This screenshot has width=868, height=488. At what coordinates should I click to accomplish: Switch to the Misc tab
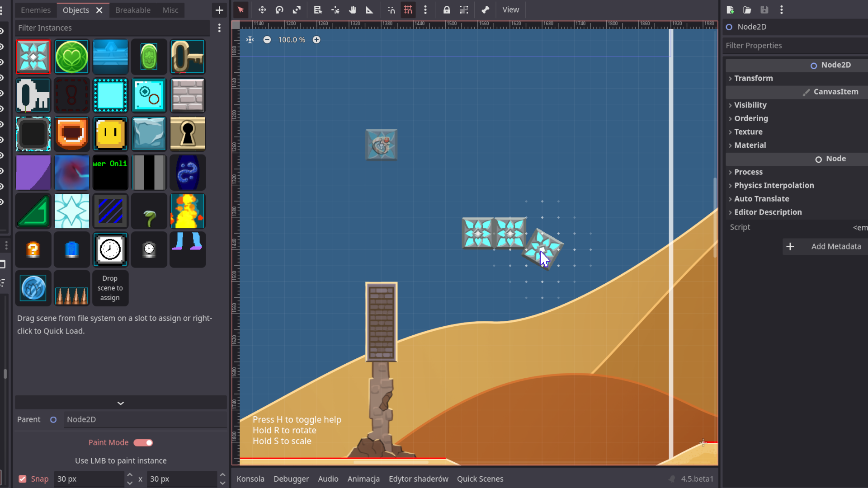click(170, 10)
